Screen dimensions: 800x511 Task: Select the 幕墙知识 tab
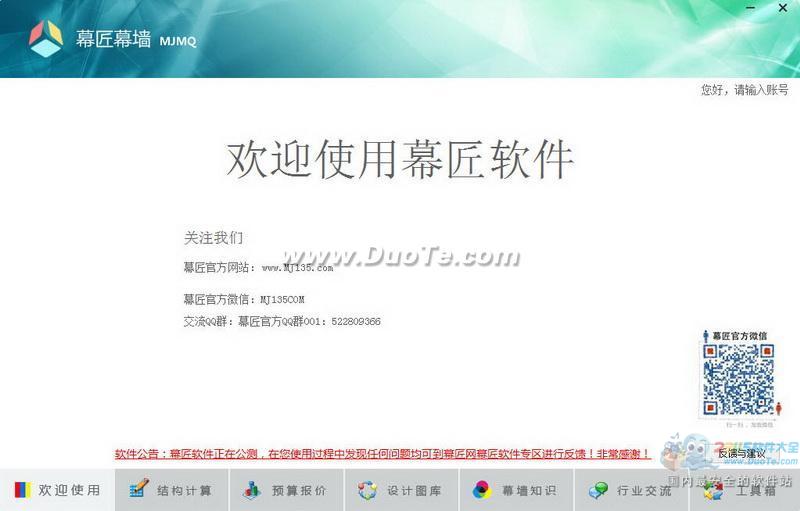[x=517, y=490]
